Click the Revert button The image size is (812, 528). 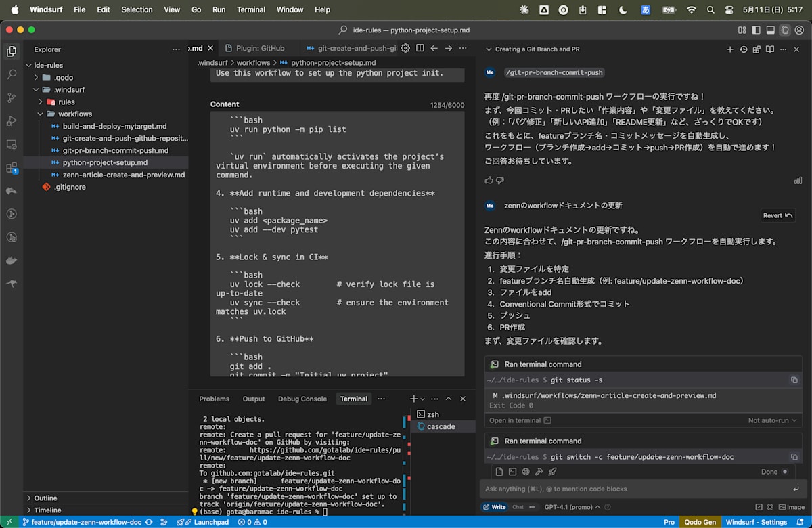(778, 215)
